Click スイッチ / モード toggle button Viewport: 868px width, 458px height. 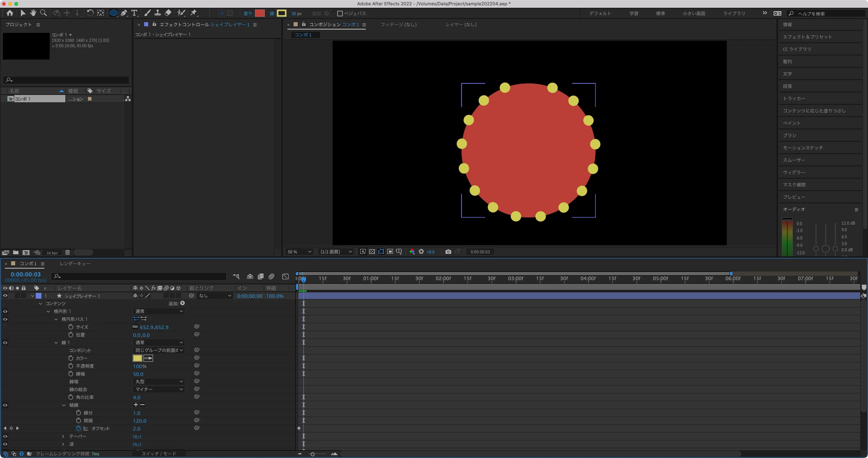pyautogui.click(x=159, y=454)
